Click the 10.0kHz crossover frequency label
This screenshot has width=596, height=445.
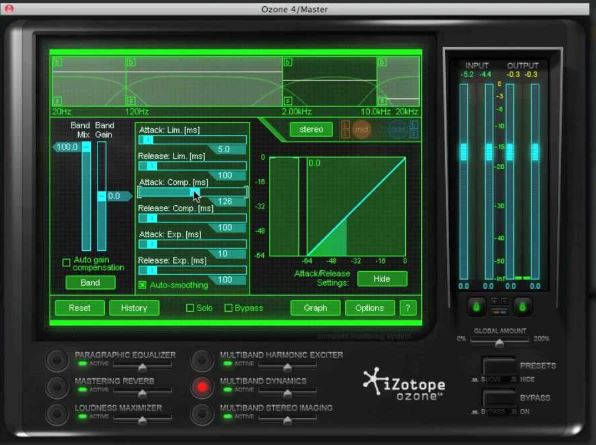tap(375, 112)
